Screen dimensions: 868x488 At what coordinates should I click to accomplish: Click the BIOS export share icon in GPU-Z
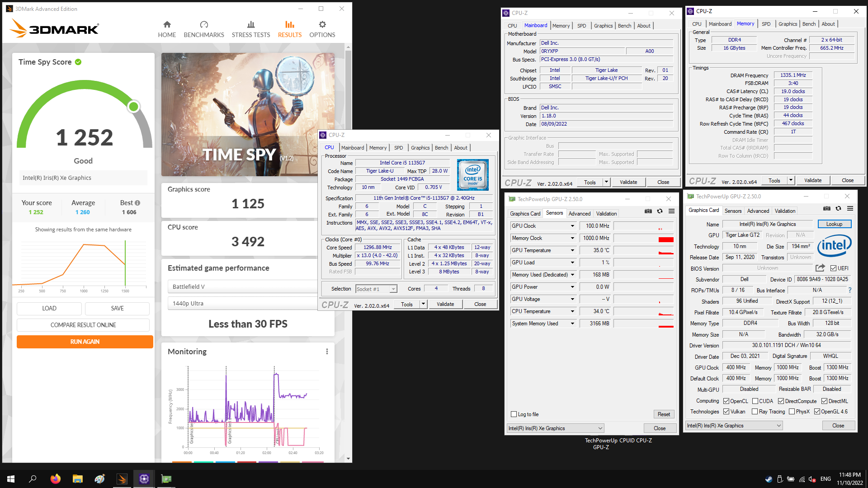point(820,268)
